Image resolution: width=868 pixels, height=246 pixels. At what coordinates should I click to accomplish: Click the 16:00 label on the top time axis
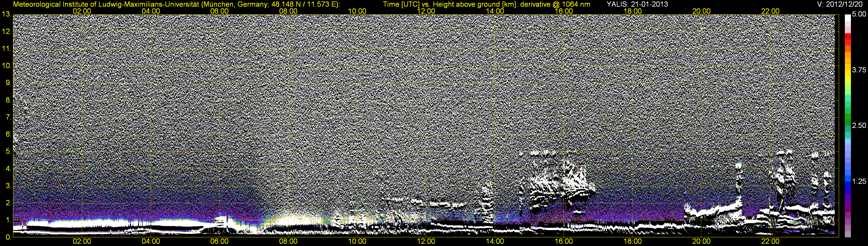[x=564, y=11]
